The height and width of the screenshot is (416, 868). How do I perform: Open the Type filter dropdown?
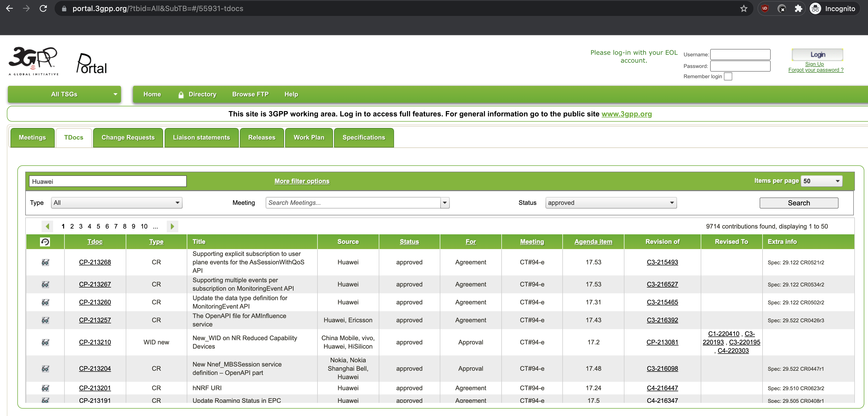tap(117, 203)
